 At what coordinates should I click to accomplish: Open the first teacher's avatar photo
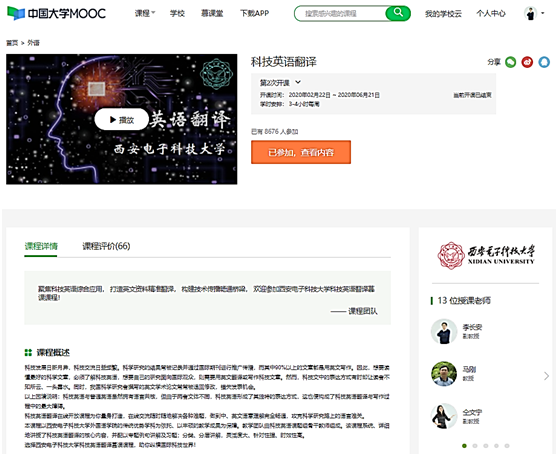click(x=444, y=331)
